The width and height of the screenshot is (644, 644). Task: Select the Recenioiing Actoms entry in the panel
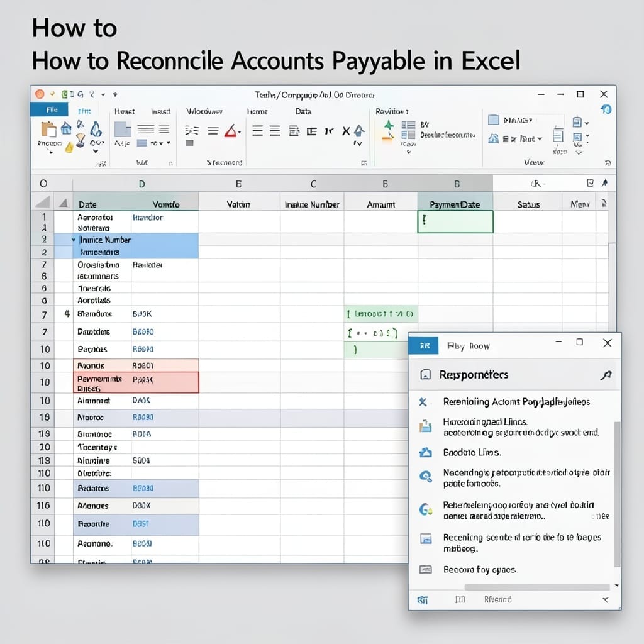click(x=516, y=402)
